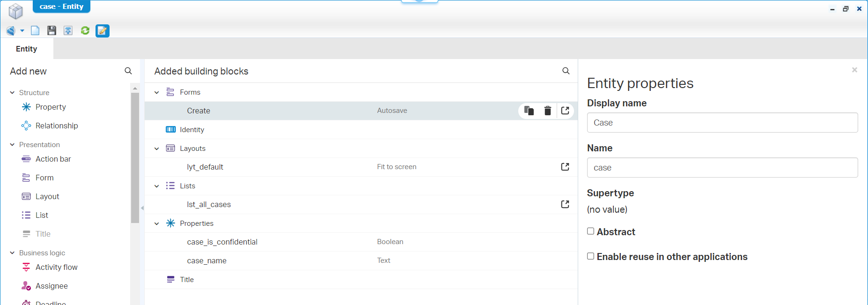Toggle the Abstract checkbox
This screenshot has width=868, height=305.
590,231
